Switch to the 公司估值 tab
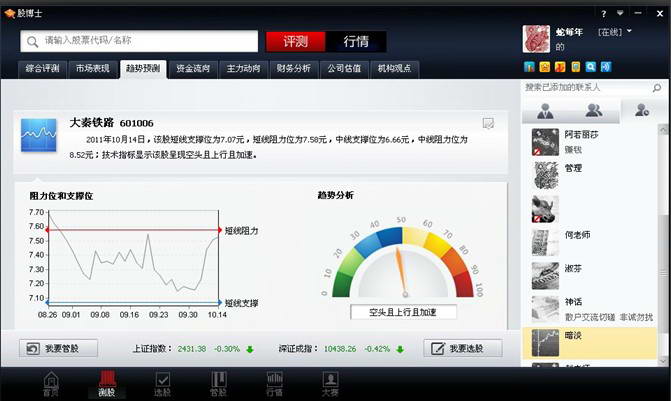The width and height of the screenshot is (671, 401). point(344,69)
